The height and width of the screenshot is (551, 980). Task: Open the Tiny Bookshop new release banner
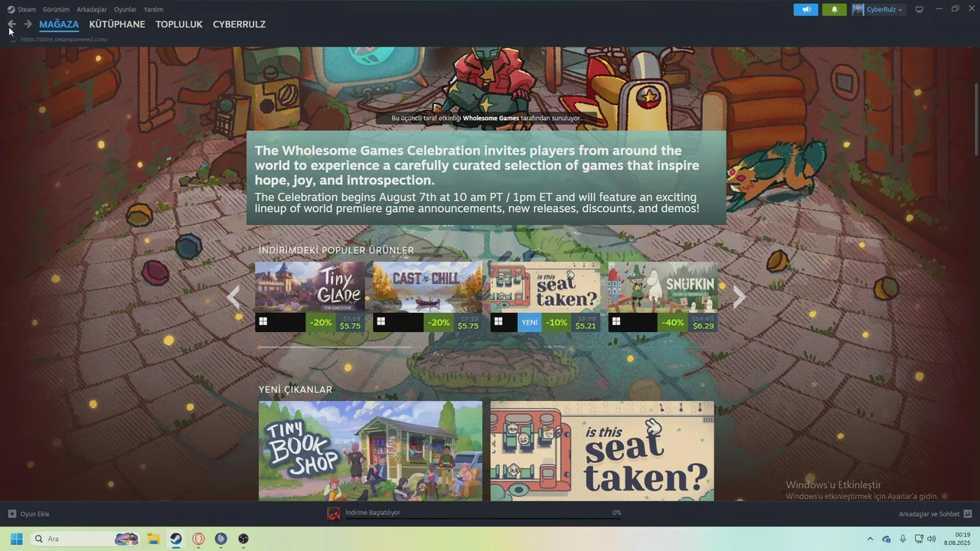pos(371,451)
